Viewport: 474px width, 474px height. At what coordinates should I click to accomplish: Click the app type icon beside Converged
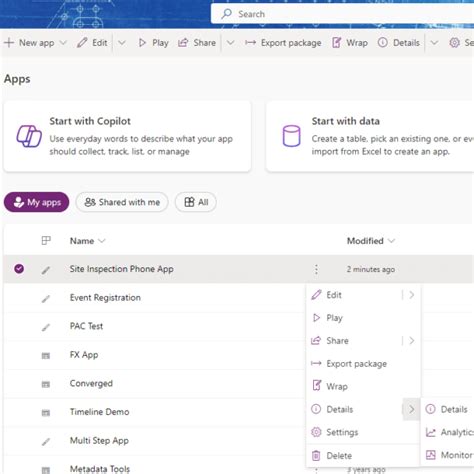tap(46, 384)
